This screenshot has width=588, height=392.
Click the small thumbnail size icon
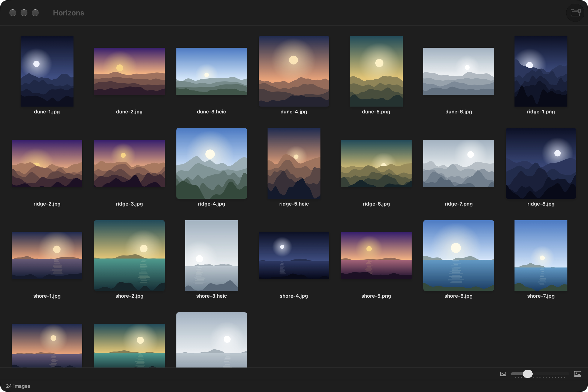pyautogui.click(x=503, y=374)
